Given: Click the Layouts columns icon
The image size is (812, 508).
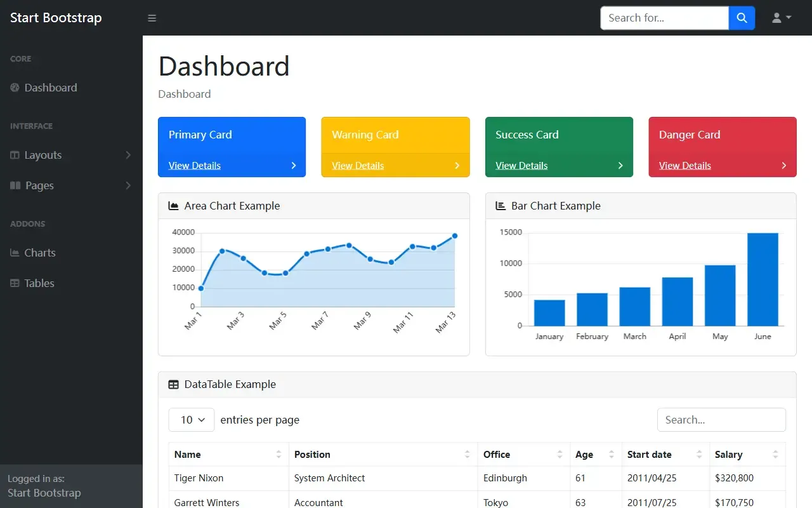Looking at the screenshot, I should tap(15, 155).
